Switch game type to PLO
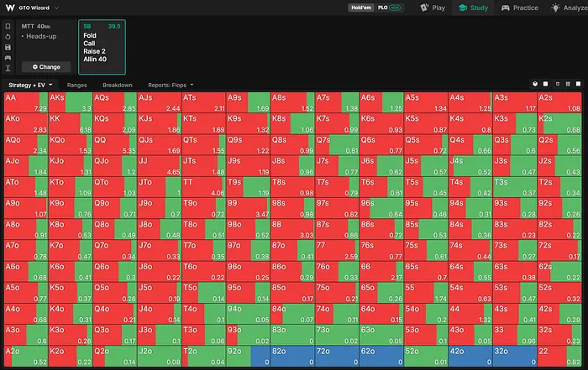The image size is (588, 370). pos(389,8)
